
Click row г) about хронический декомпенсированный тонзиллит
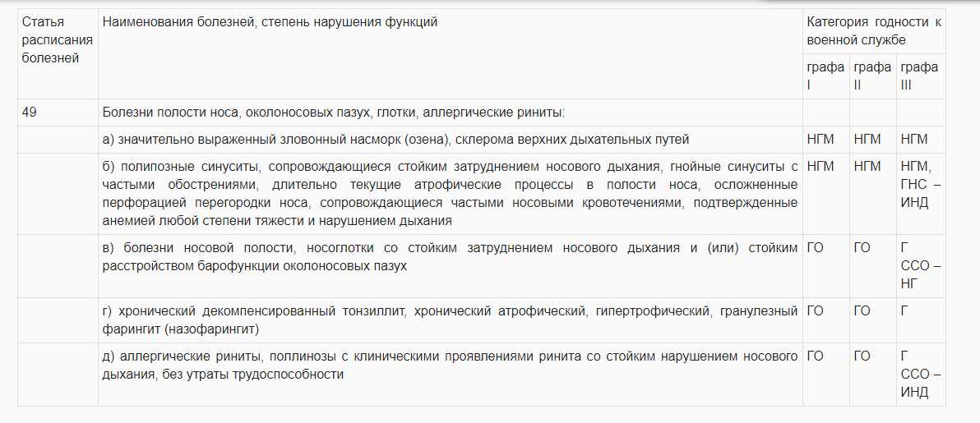coord(450,319)
